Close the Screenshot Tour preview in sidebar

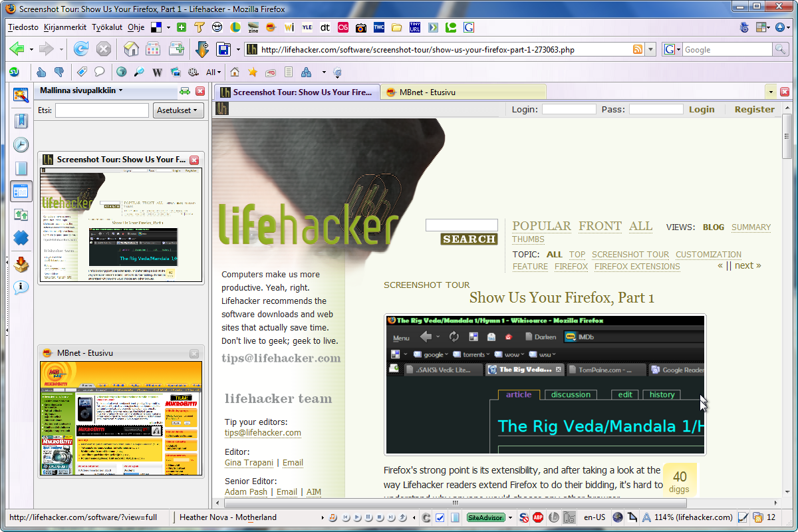tap(194, 160)
